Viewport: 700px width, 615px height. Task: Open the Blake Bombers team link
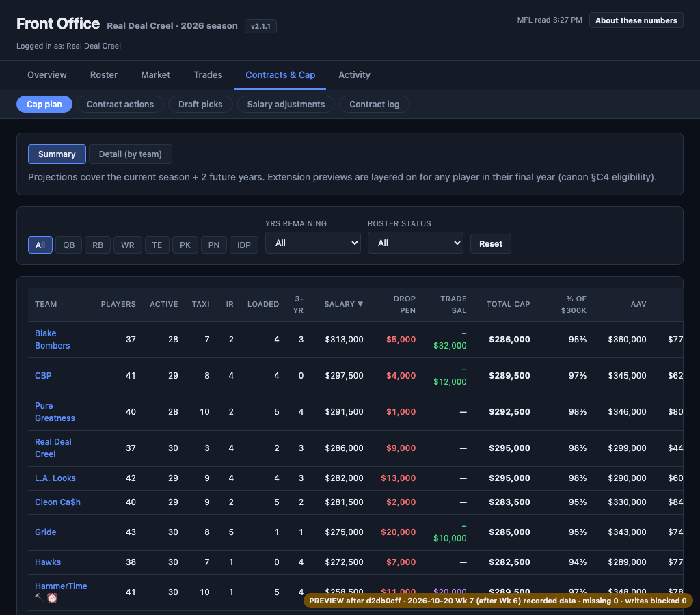52,340
